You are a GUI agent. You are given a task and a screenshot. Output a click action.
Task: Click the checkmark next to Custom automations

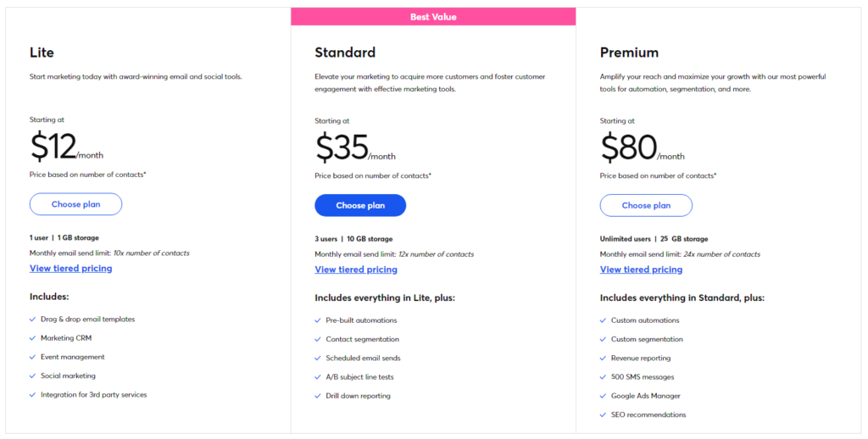click(x=603, y=320)
